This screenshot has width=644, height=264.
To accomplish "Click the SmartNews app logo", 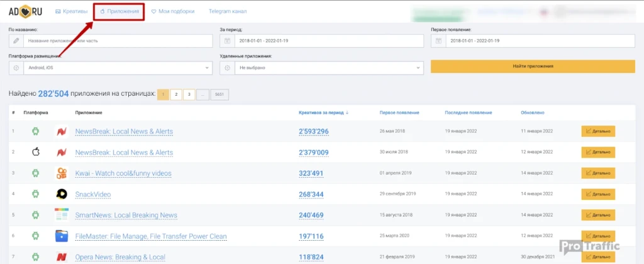I will click(62, 215).
